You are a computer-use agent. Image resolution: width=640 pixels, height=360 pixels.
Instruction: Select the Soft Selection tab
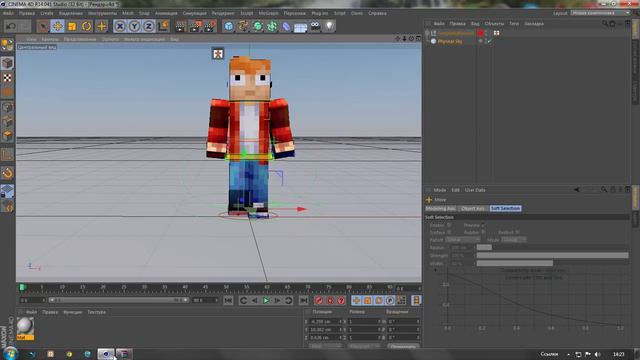coord(505,209)
